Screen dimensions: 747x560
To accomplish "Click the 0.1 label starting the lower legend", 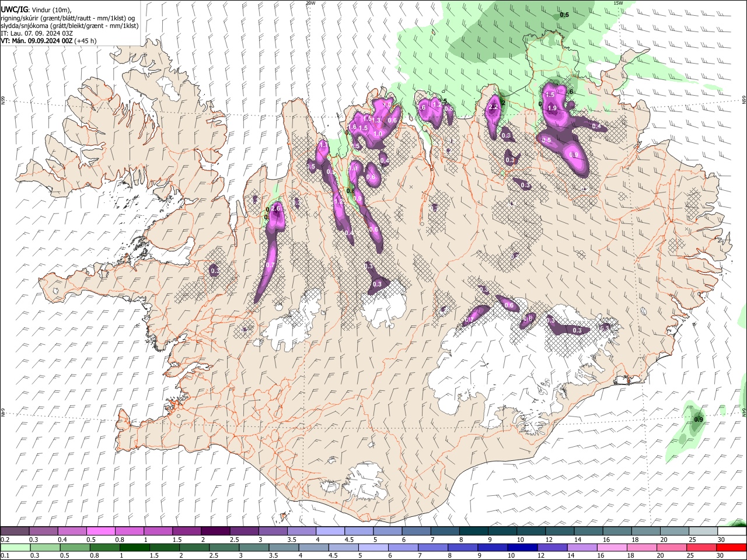I will (5, 556).
